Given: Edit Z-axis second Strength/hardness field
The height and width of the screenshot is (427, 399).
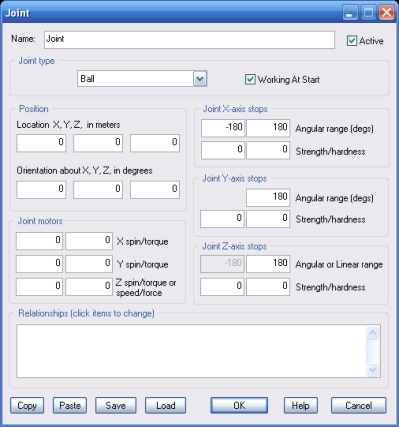Looking at the screenshot, I should [x=268, y=287].
